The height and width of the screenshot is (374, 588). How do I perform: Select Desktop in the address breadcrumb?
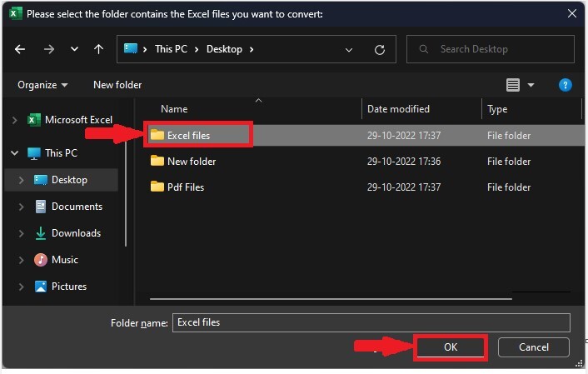pos(224,49)
